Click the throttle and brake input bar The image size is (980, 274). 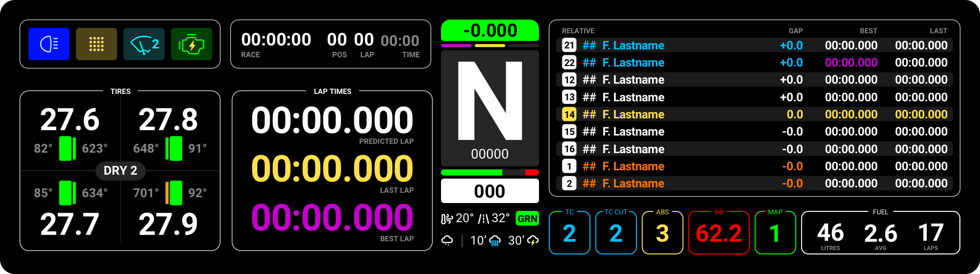[x=490, y=172]
